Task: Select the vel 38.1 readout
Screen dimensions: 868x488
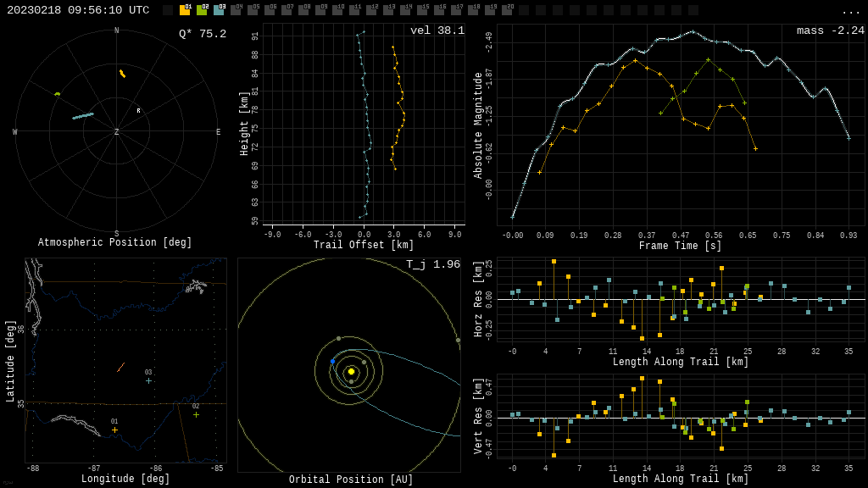Action: 437,31
